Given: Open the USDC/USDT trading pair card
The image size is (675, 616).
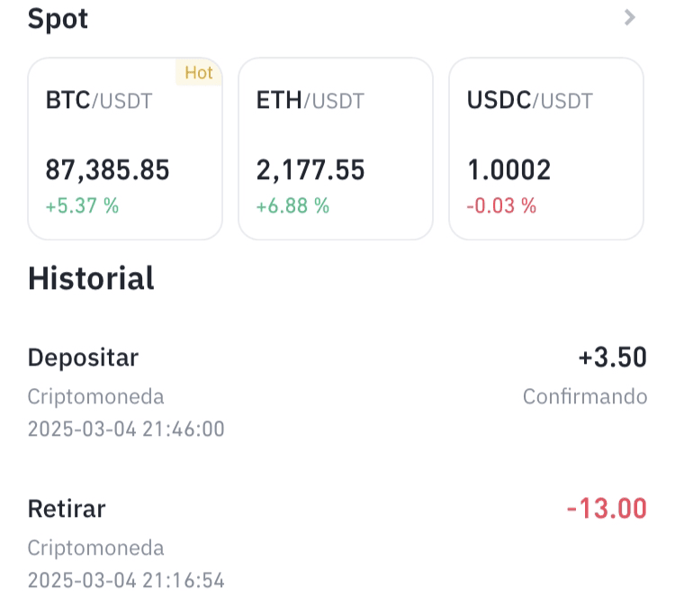Looking at the screenshot, I should (546, 149).
